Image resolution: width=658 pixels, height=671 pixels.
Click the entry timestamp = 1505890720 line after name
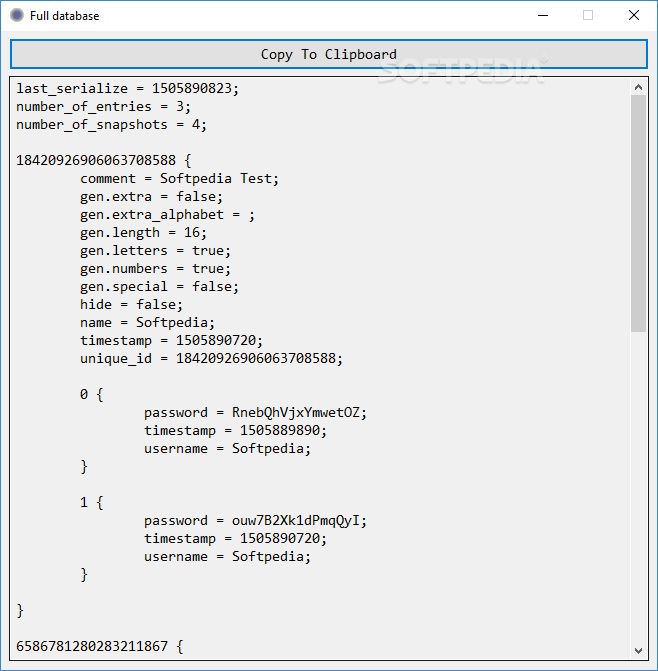pos(171,340)
